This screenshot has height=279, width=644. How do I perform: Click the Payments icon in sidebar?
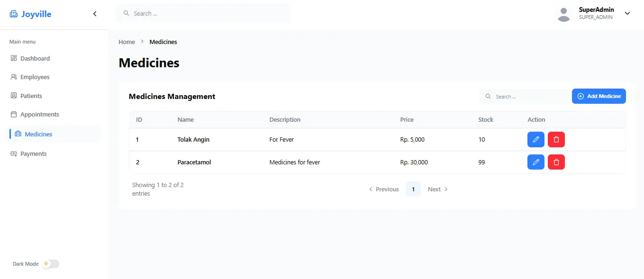pyautogui.click(x=14, y=154)
